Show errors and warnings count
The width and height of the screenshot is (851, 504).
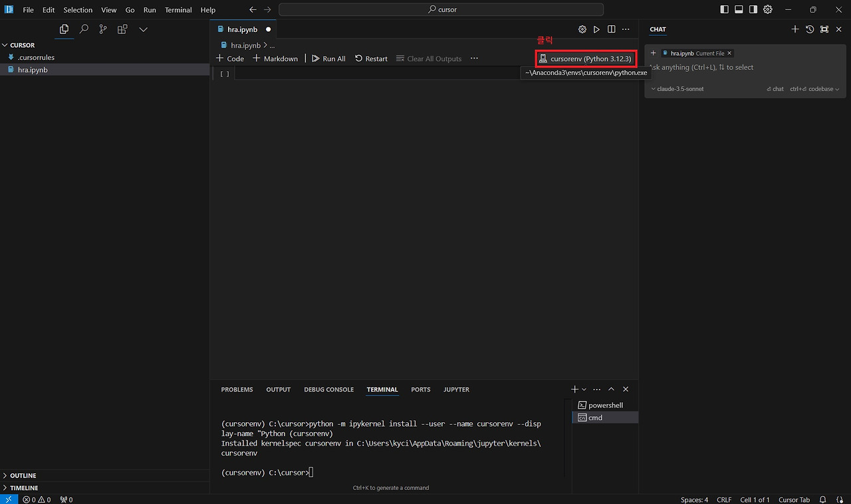point(37,499)
